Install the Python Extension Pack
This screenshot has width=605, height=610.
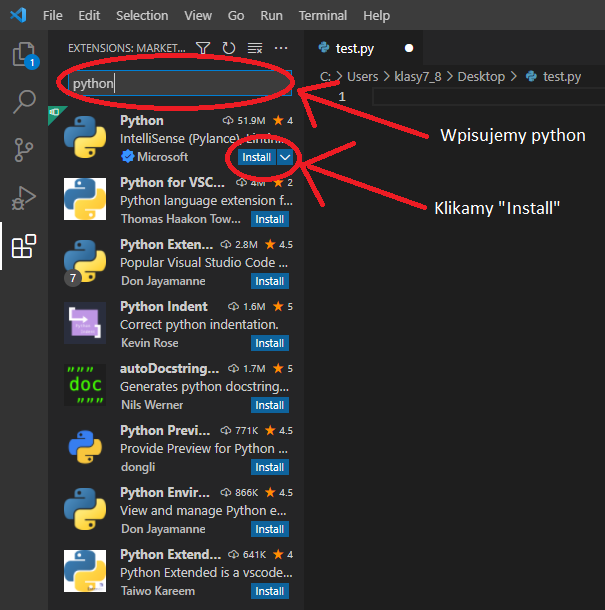pos(270,281)
